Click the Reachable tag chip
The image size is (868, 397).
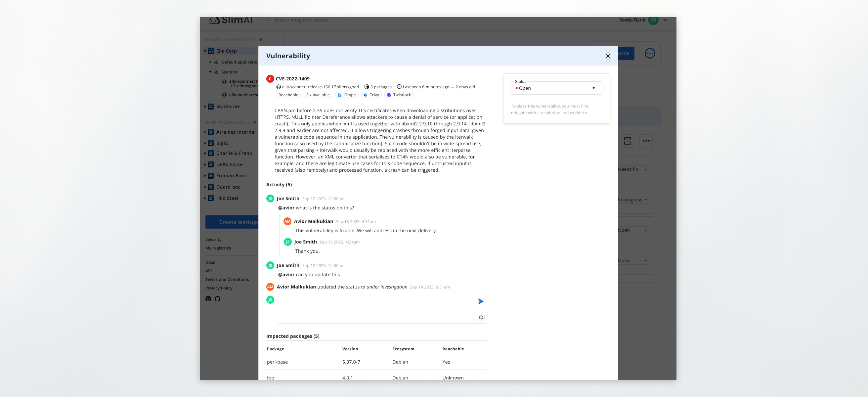[288, 95]
